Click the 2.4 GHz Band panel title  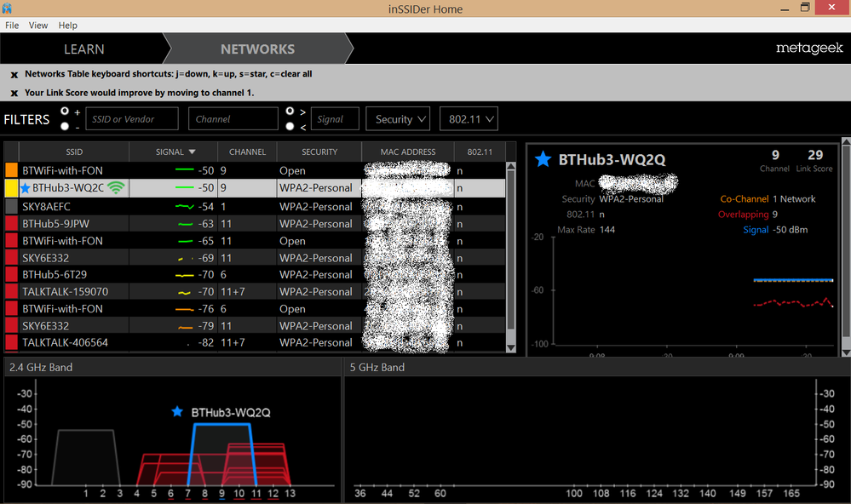(41, 367)
